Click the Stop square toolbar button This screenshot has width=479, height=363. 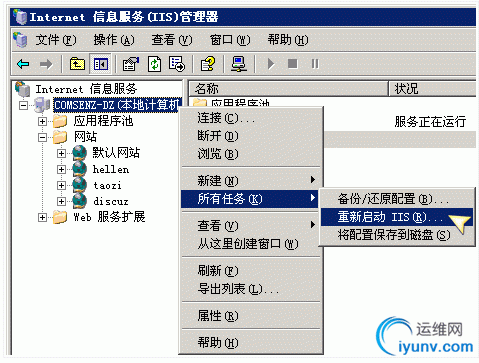coord(292,63)
